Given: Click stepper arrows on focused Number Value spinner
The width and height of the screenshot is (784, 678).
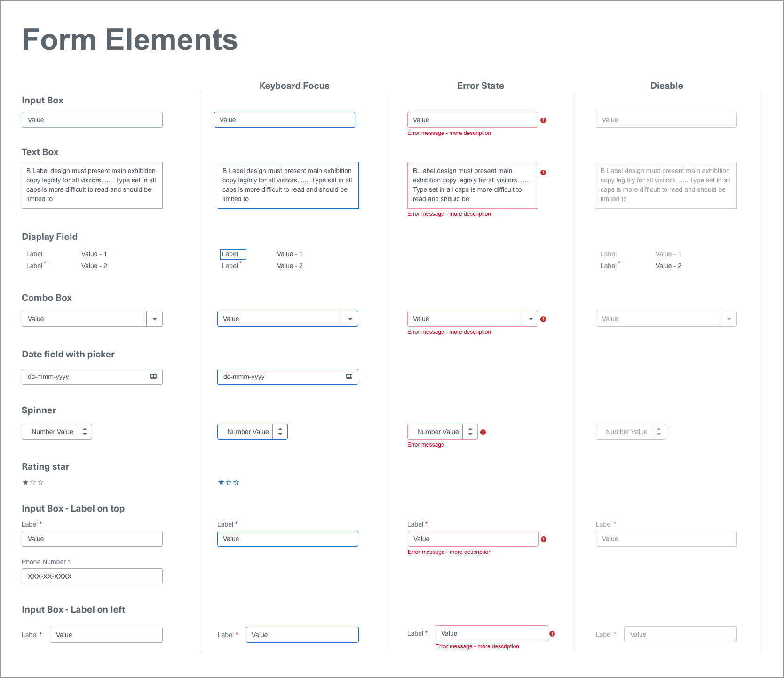Looking at the screenshot, I should [280, 432].
